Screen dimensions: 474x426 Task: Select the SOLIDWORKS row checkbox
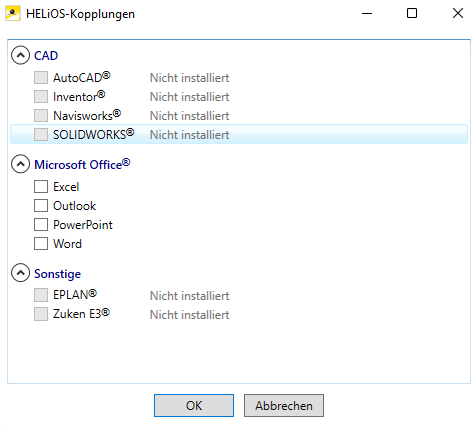41,135
